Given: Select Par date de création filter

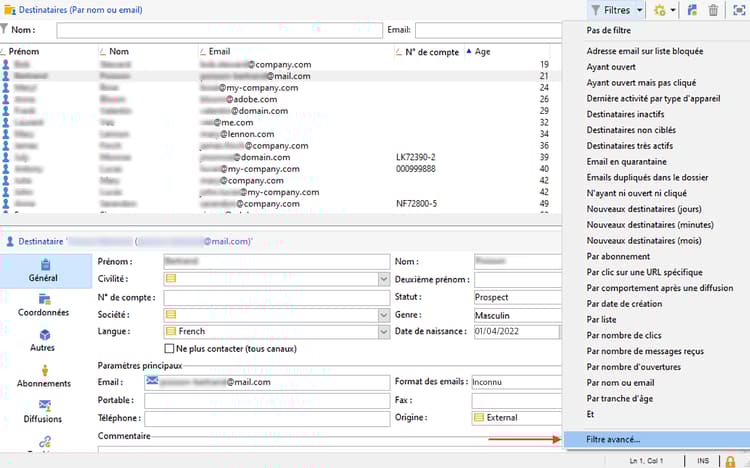Looking at the screenshot, I should pyautogui.click(x=624, y=303).
